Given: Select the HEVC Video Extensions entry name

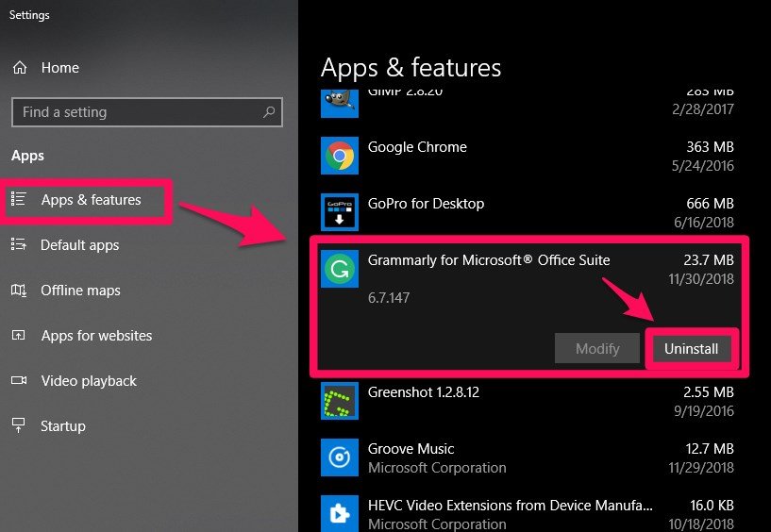Looking at the screenshot, I should 510,506.
